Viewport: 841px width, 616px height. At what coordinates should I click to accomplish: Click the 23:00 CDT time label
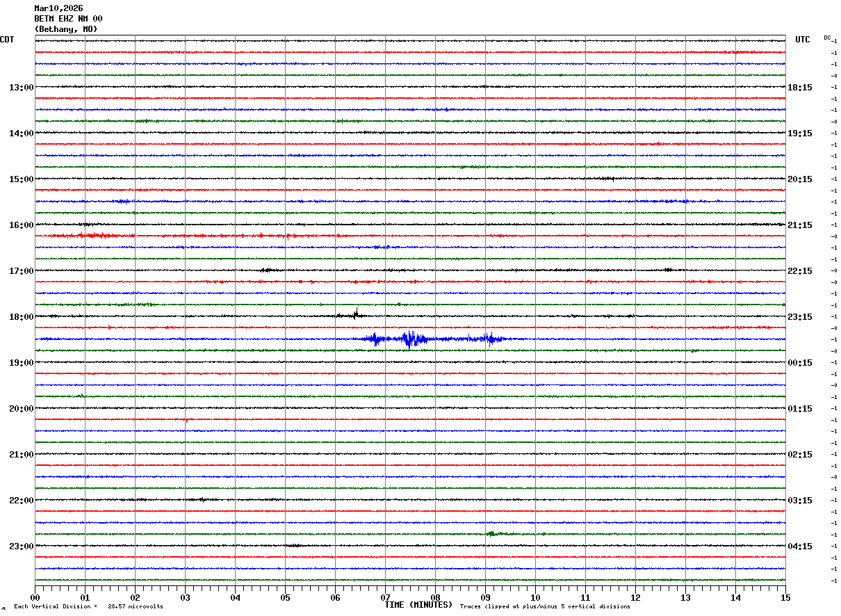pos(21,546)
